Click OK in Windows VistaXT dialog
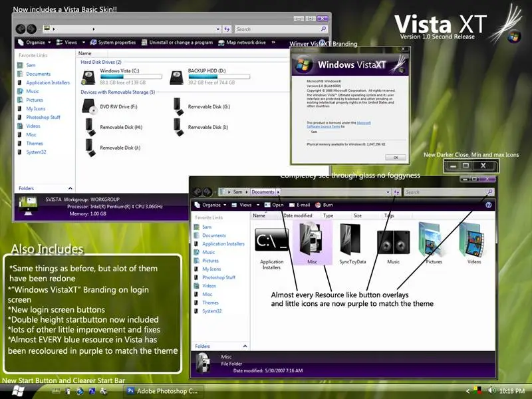 tap(395, 158)
